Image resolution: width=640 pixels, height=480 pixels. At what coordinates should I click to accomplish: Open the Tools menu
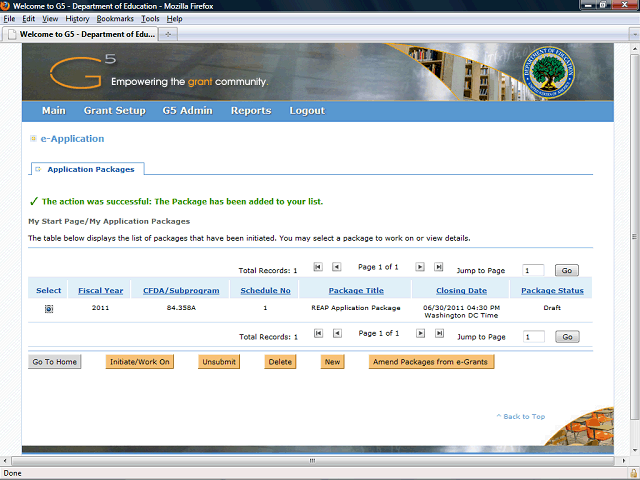(150, 19)
